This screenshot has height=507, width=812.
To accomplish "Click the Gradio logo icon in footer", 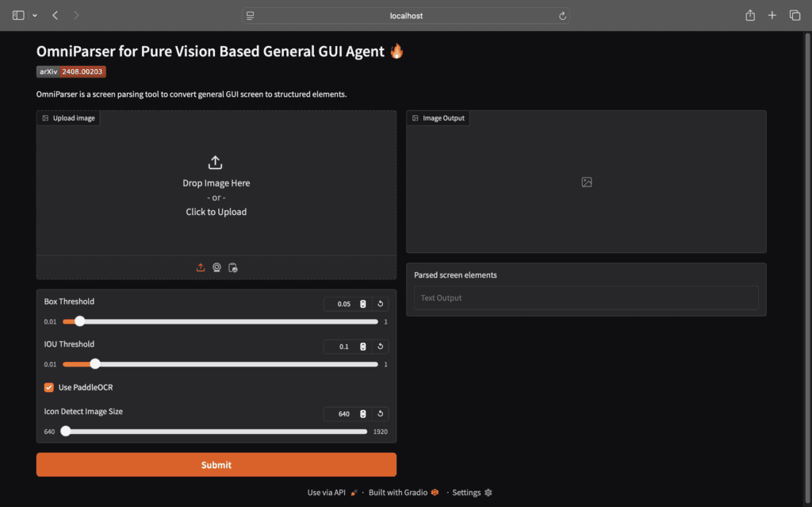I will pos(435,493).
